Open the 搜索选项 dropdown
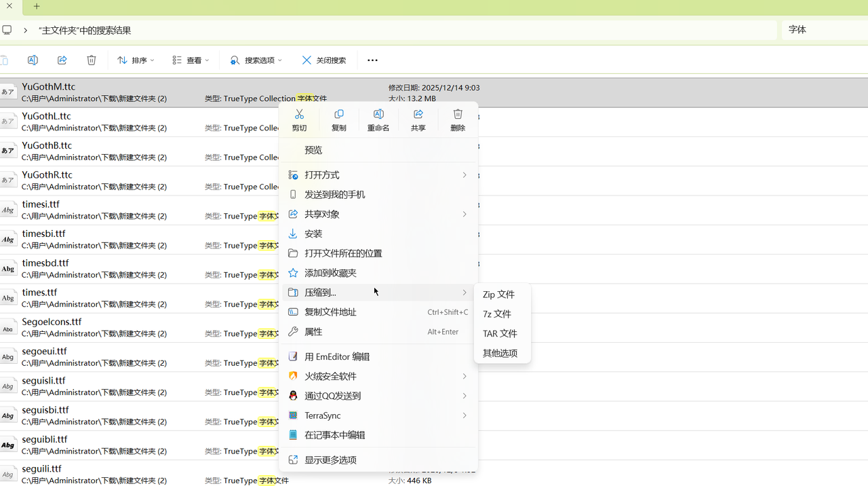868x486 pixels. (x=256, y=60)
